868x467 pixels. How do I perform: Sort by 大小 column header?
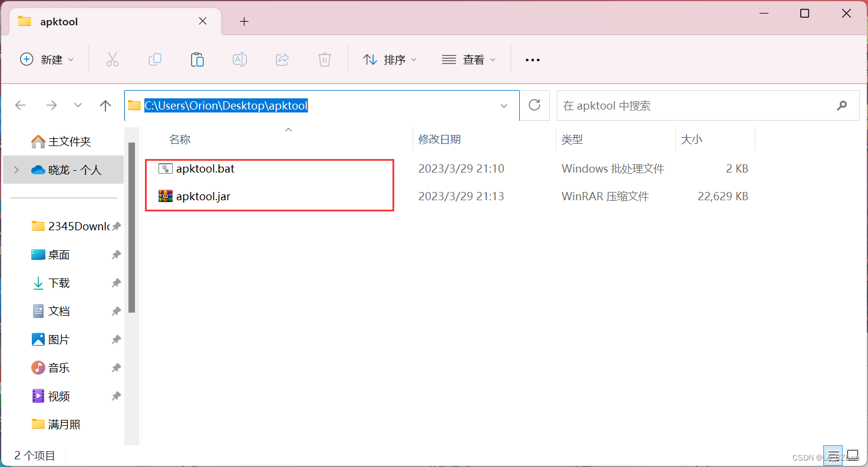click(x=692, y=140)
